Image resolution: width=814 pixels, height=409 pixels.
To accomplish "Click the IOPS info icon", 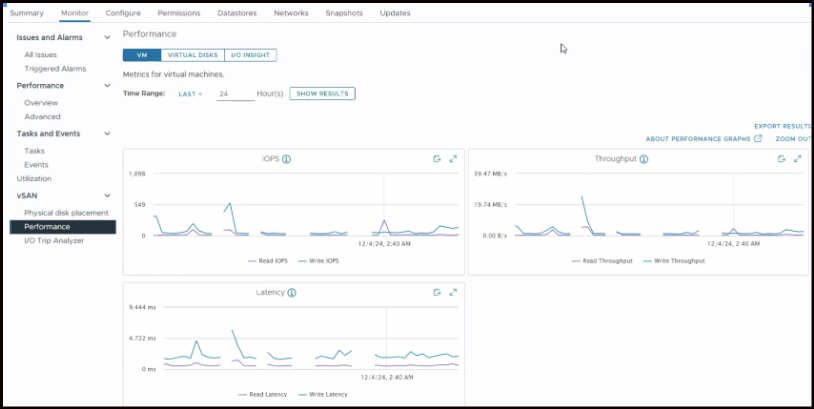I will pos(287,159).
